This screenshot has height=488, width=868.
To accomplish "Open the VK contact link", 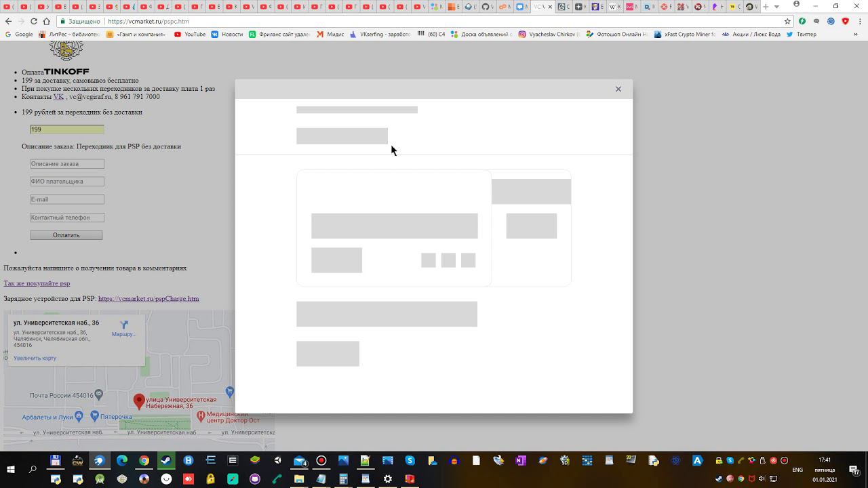I will click(58, 97).
